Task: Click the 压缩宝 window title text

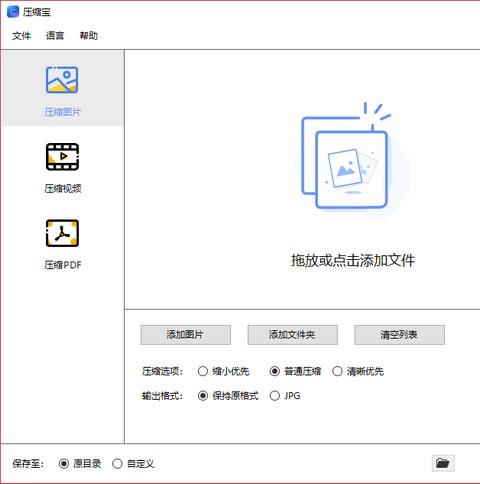Action: pyautogui.click(x=37, y=12)
